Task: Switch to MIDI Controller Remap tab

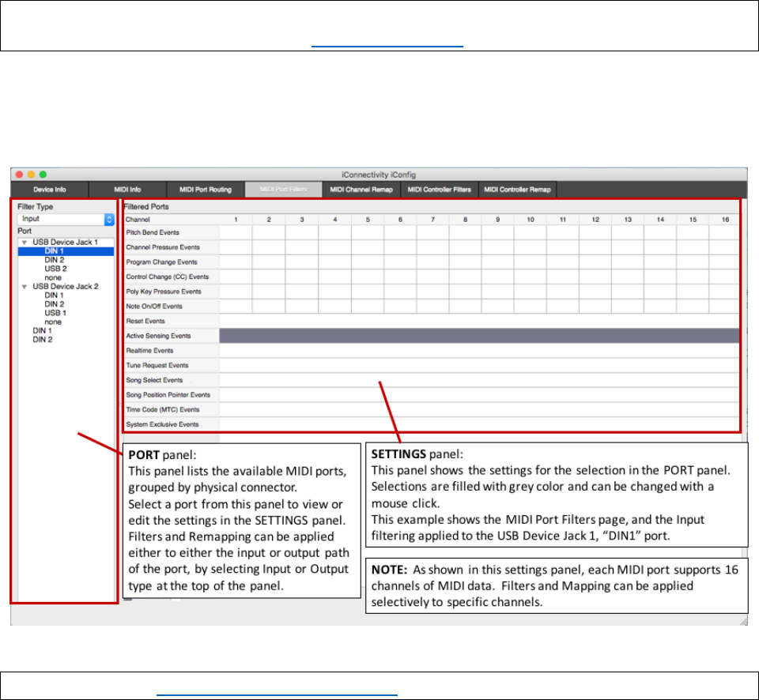Action: coord(517,190)
